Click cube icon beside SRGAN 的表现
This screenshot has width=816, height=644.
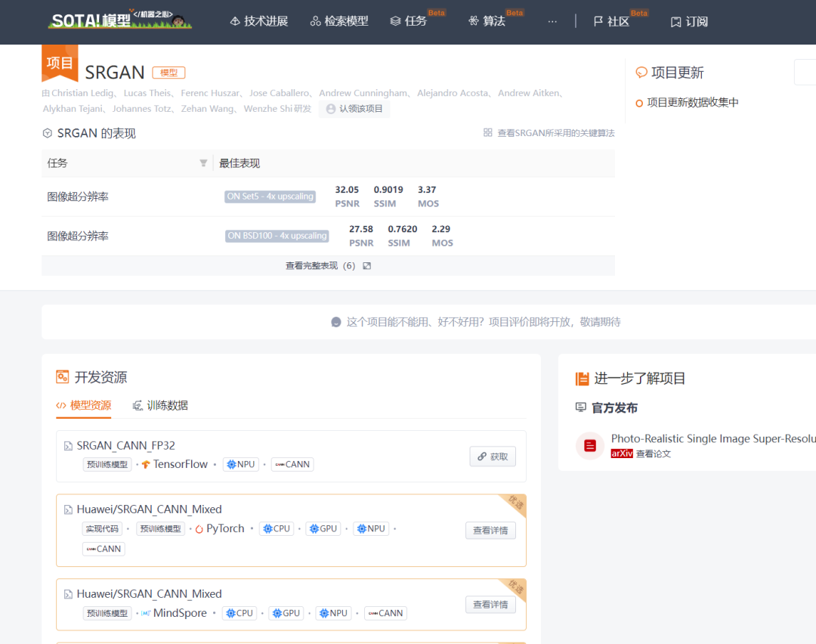pyautogui.click(x=48, y=133)
